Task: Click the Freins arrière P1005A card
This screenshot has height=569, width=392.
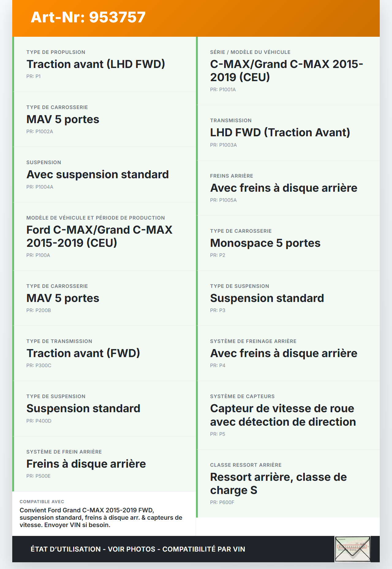Action: click(x=288, y=188)
